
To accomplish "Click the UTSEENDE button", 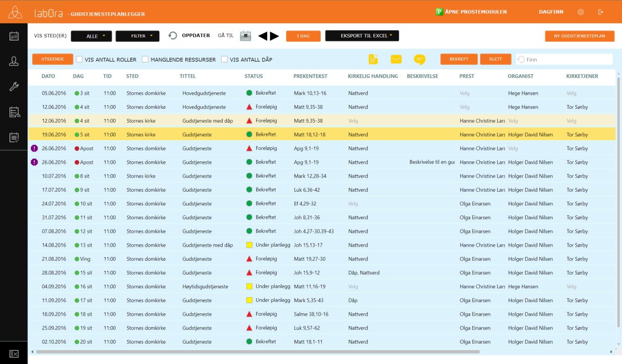I will click(x=53, y=59).
